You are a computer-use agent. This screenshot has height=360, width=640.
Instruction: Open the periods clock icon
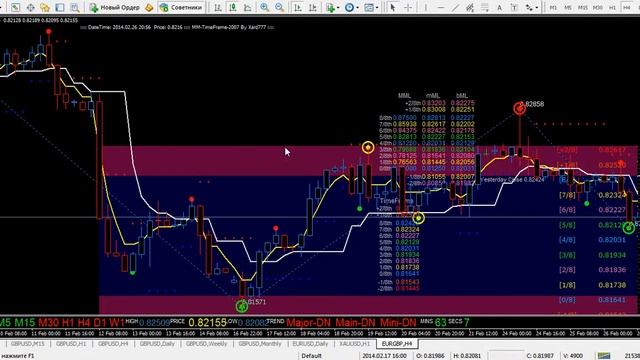349,7
